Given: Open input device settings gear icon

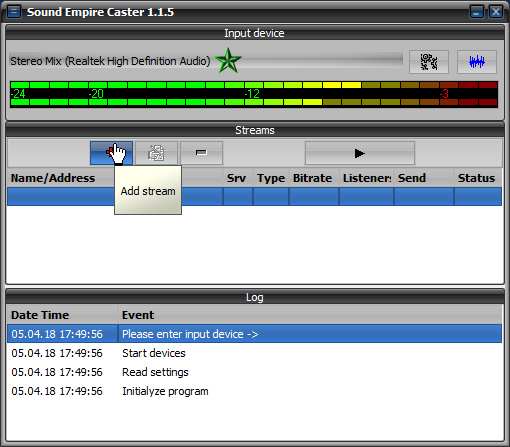Looking at the screenshot, I should tap(429, 62).
